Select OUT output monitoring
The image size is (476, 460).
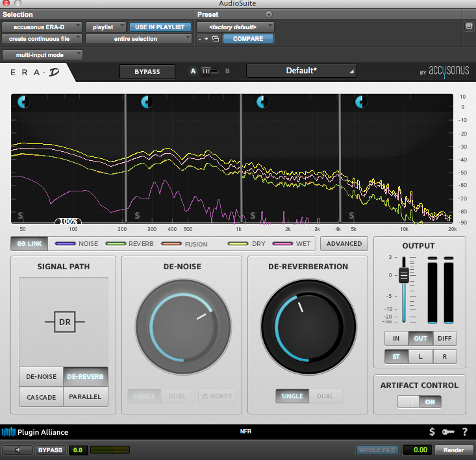click(x=420, y=339)
